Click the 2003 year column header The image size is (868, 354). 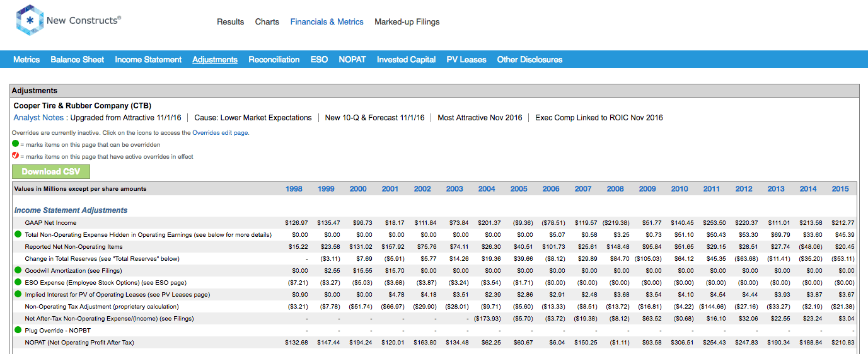(x=454, y=189)
